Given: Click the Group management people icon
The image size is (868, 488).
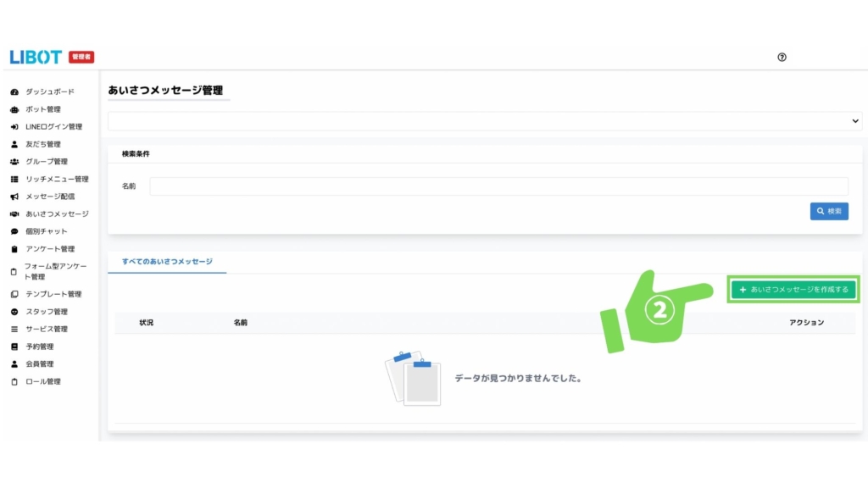Looking at the screenshot, I should click(x=14, y=162).
